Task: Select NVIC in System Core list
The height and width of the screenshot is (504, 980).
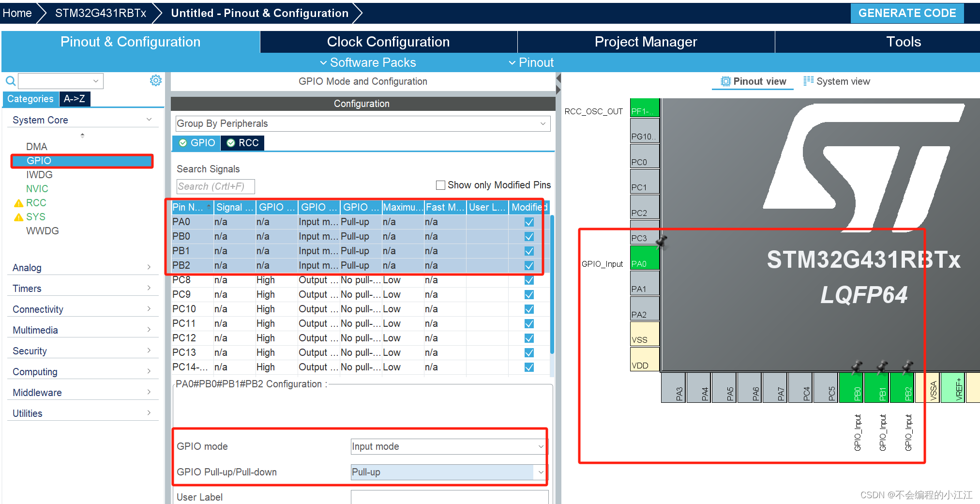Action: (x=37, y=189)
